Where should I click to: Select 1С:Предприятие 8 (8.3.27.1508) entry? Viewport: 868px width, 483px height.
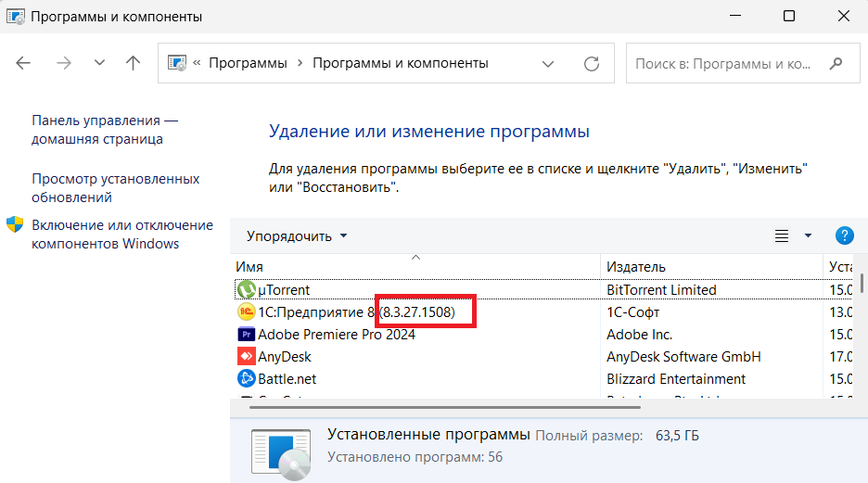click(x=356, y=312)
